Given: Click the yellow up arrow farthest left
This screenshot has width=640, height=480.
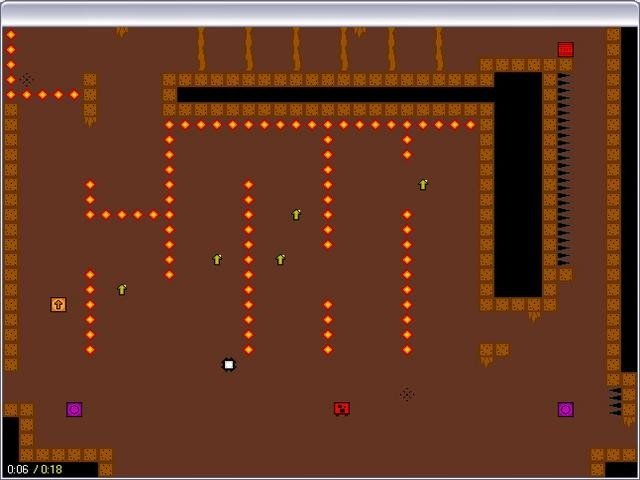Looking at the screenshot, I should [122, 289].
